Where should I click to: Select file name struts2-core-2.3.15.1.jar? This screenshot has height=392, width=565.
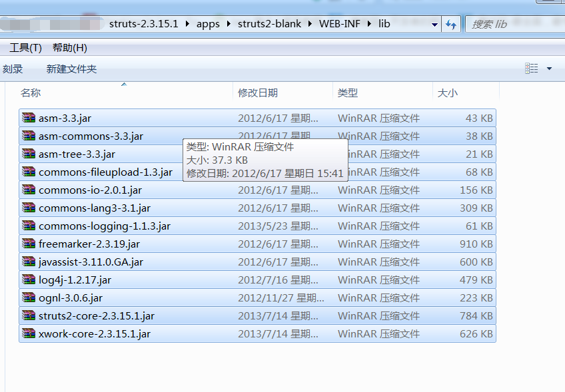coord(97,316)
